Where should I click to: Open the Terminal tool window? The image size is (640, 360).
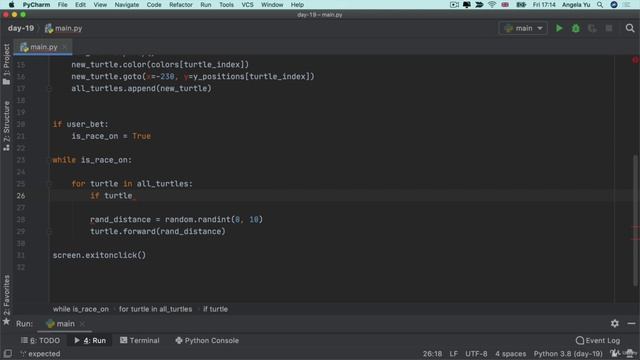tap(140, 340)
